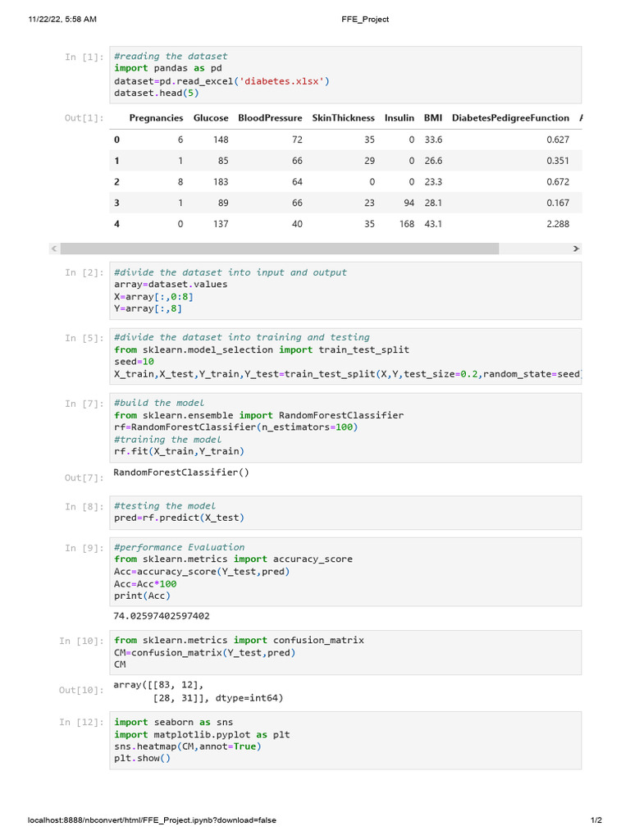Click the train_test_split code cell
This screenshot has width=630, height=840.
click(x=345, y=355)
